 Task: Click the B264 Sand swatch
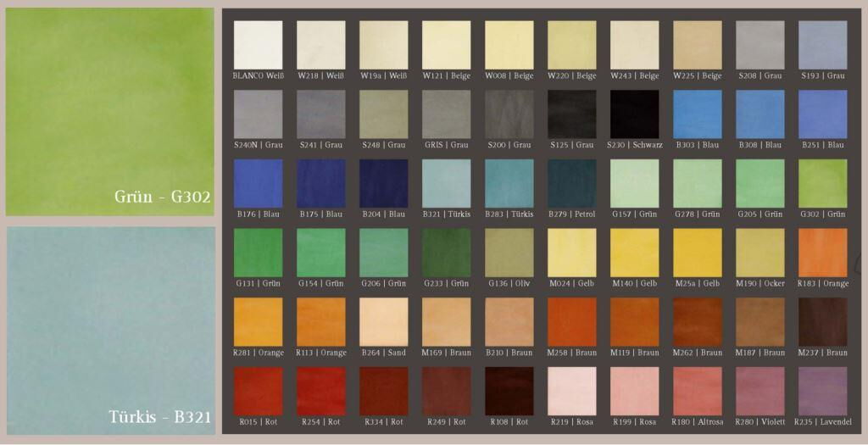[x=383, y=322]
